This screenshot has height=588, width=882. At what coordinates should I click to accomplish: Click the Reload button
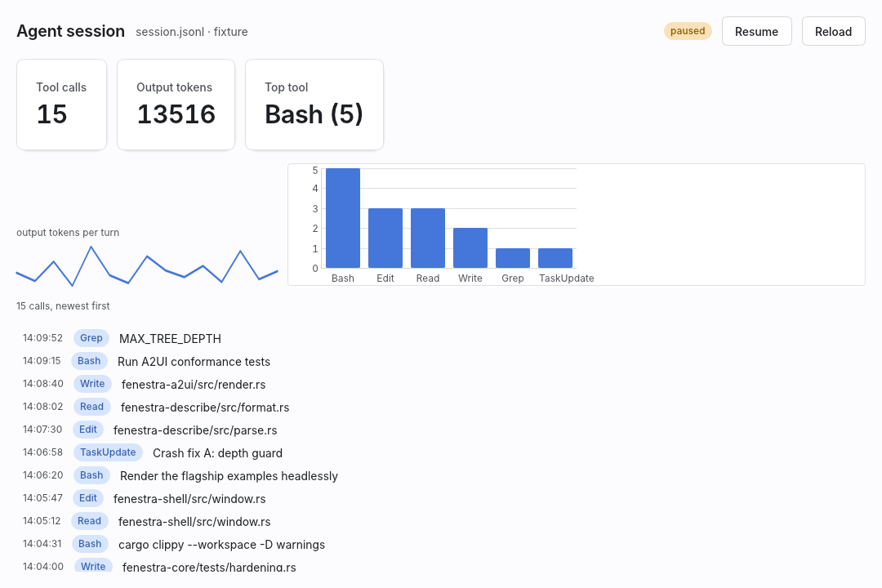coord(833,32)
